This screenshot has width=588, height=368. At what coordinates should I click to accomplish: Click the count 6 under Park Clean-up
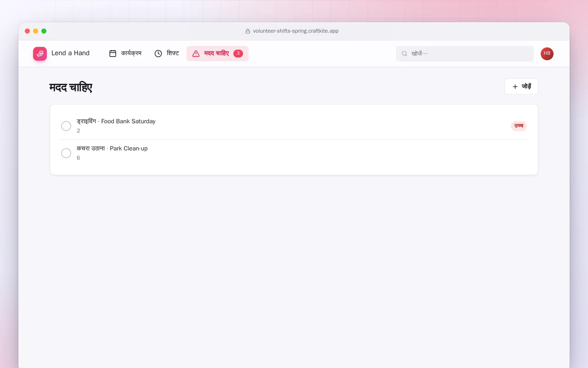tap(79, 158)
